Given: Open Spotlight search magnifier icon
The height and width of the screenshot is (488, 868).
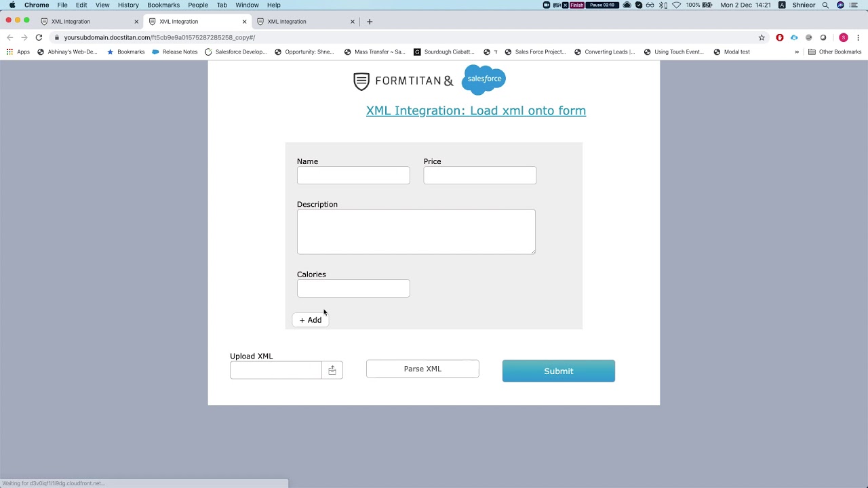Looking at the screenshot, I should tap(825, 5).
